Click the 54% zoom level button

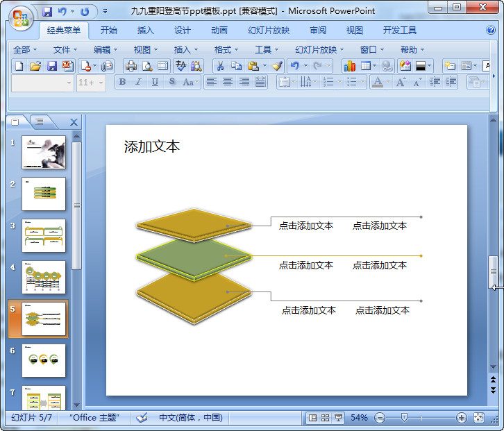[359, 418]
